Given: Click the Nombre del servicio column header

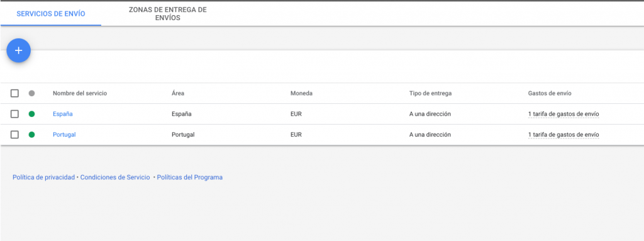Looking at the screenshot, I should pos(80,93).
